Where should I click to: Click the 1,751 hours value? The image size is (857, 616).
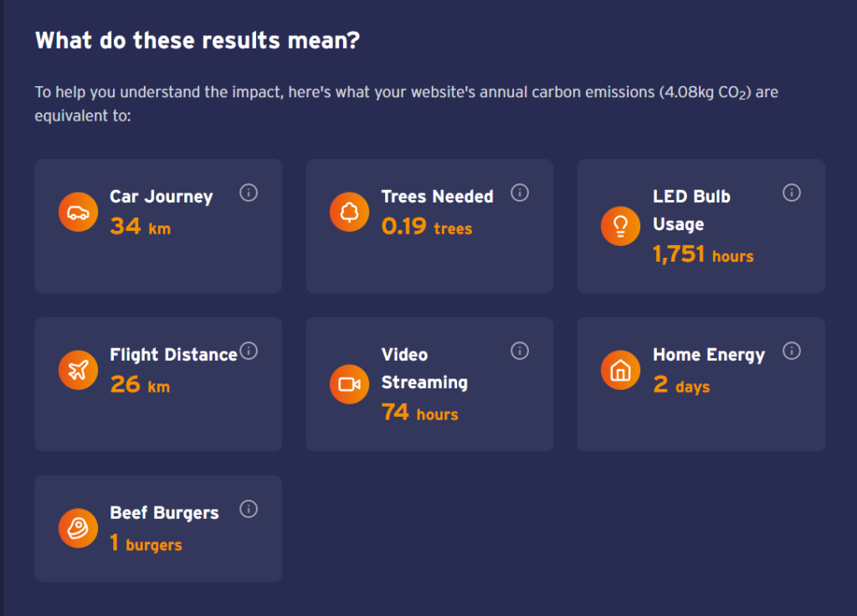coord(703,254)
